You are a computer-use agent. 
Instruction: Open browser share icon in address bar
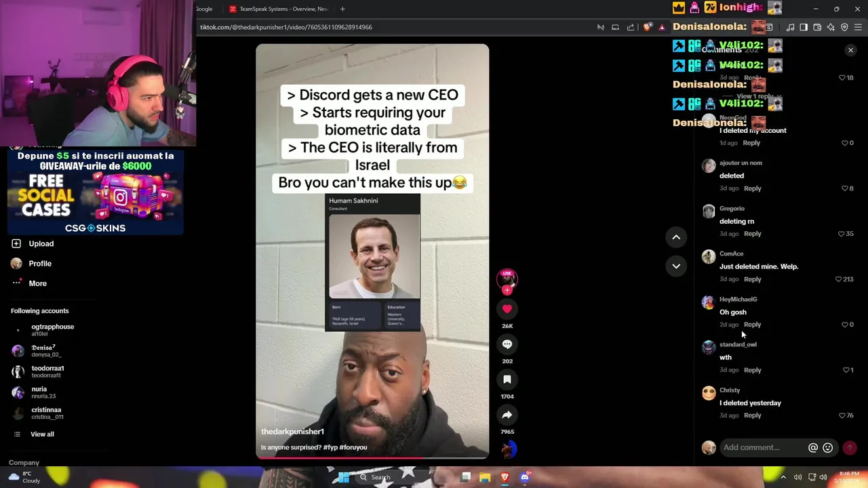[631, 27]
